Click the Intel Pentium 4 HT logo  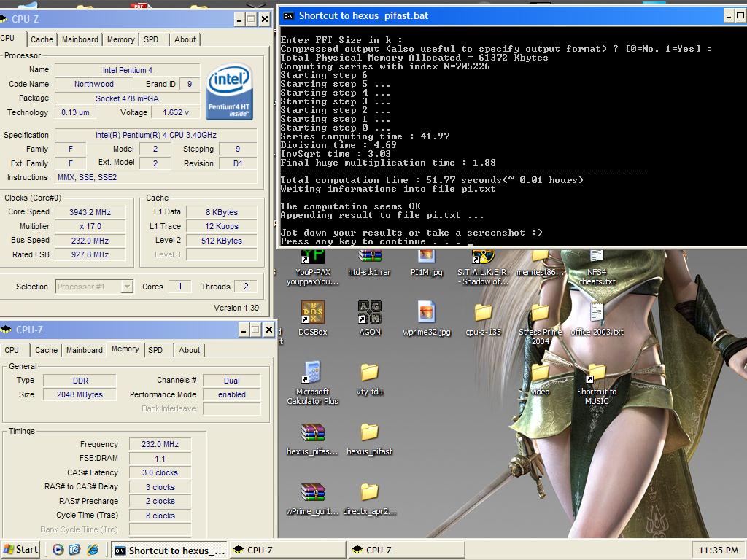229,91
